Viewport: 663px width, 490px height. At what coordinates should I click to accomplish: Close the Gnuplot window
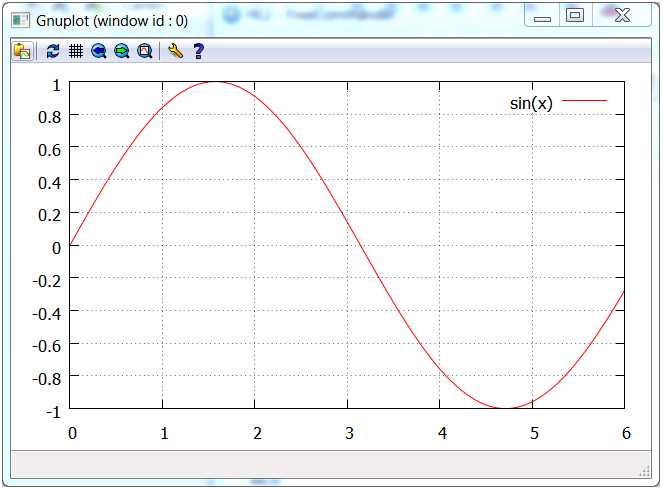pyautogui.click(x=621, y=16)
